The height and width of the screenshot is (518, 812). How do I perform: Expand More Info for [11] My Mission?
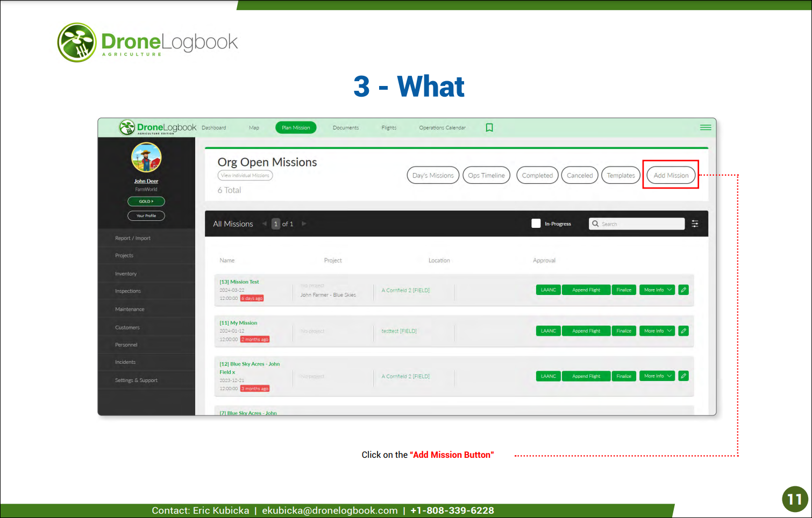point(657,331)
